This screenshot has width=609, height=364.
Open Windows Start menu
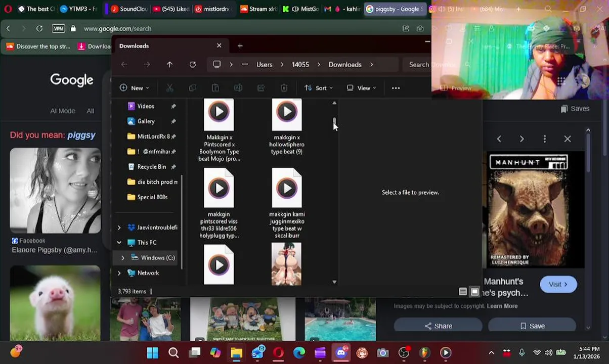[152, 352]
